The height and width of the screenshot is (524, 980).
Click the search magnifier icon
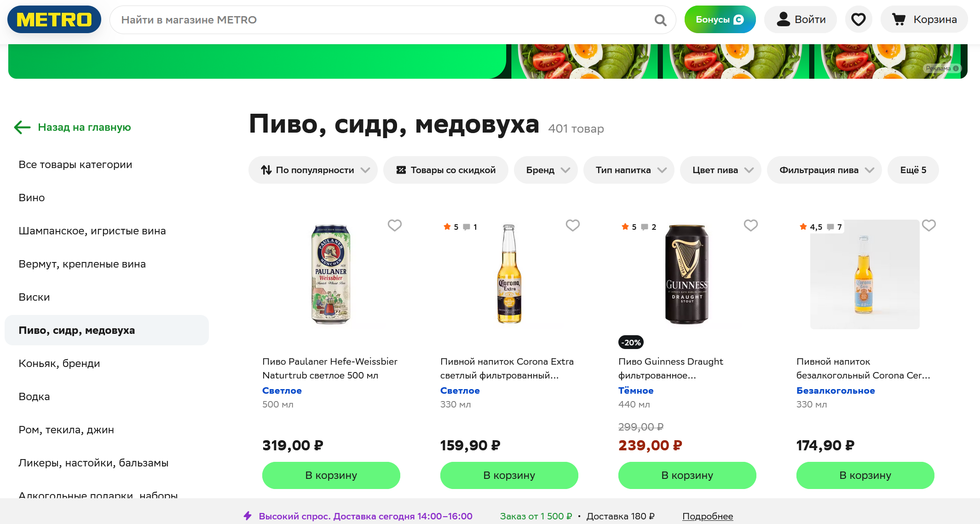point(660,20)
